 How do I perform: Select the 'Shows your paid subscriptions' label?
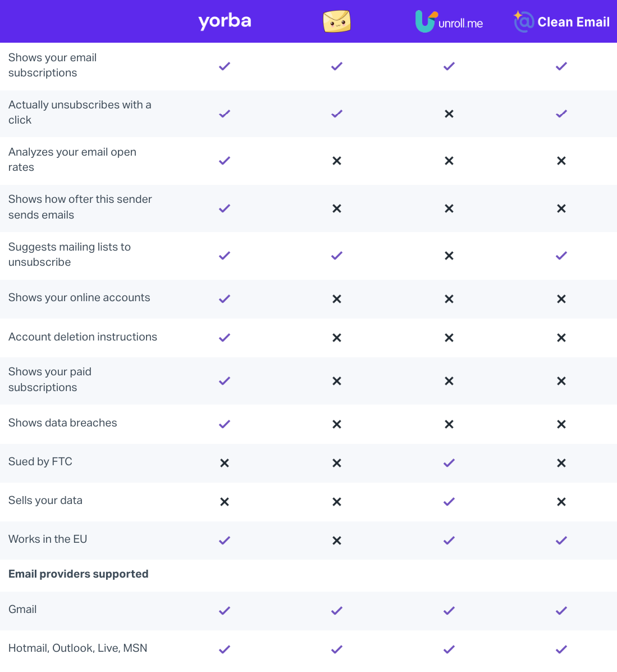49,379
